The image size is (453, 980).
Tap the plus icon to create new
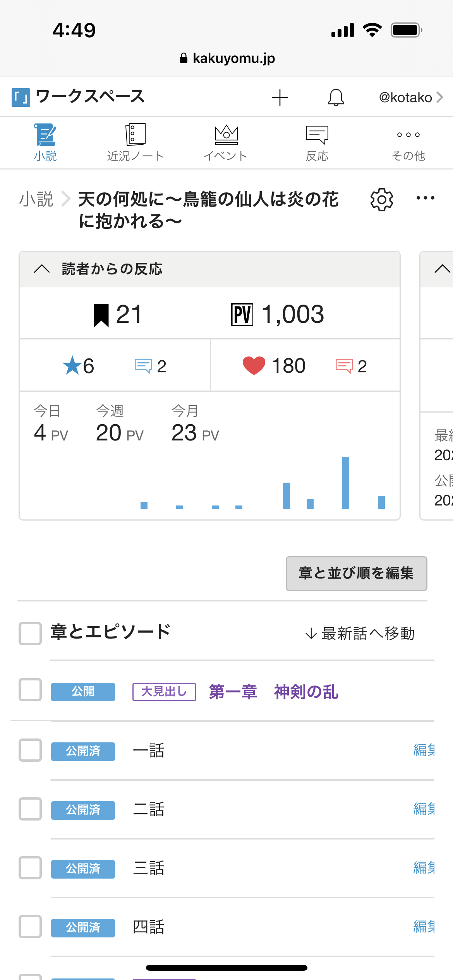click(x=280, y=98)
